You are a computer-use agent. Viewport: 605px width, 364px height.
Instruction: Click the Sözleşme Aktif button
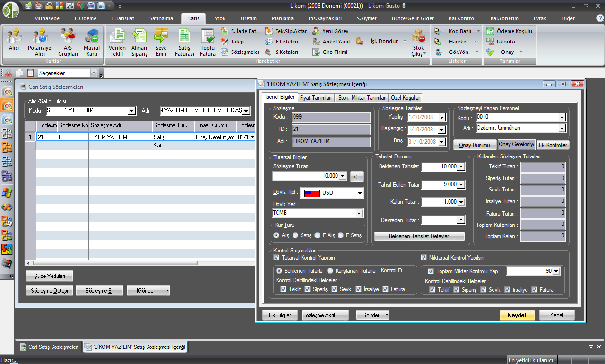325,315
